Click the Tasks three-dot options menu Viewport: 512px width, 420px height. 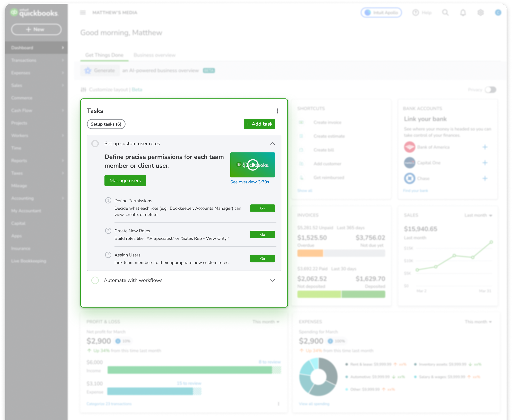click(278, 111)
